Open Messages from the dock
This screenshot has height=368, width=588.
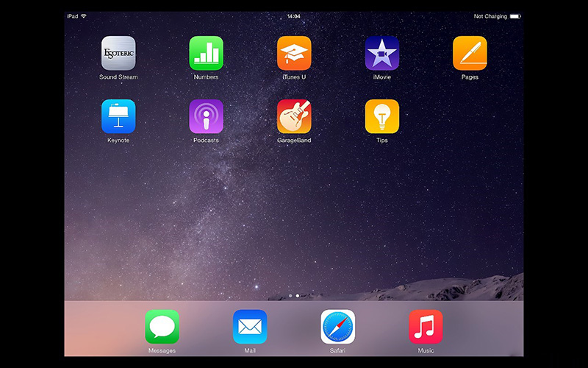[162, 327]
